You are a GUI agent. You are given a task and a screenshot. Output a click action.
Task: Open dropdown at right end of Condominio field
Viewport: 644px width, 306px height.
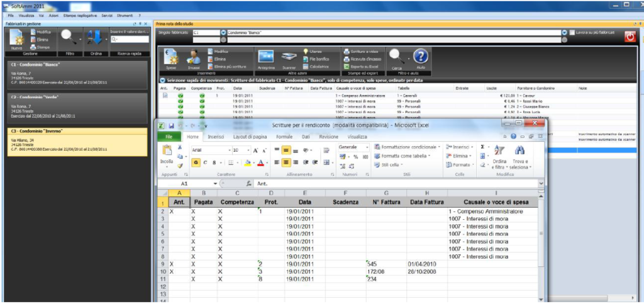pyautogui.click(x=564, y=33)
